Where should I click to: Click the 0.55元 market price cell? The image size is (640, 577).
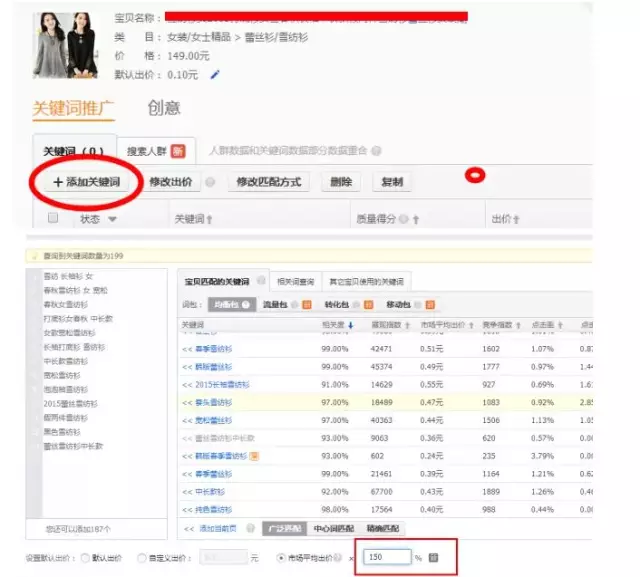[x=431, y=384]
